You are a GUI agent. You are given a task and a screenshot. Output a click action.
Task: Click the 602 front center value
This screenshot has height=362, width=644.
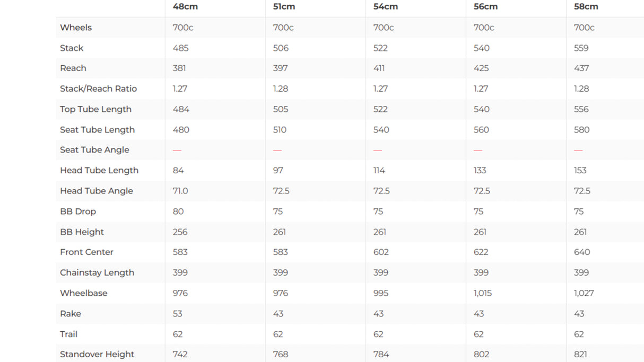pyautogui.click(x=381, y=252)
